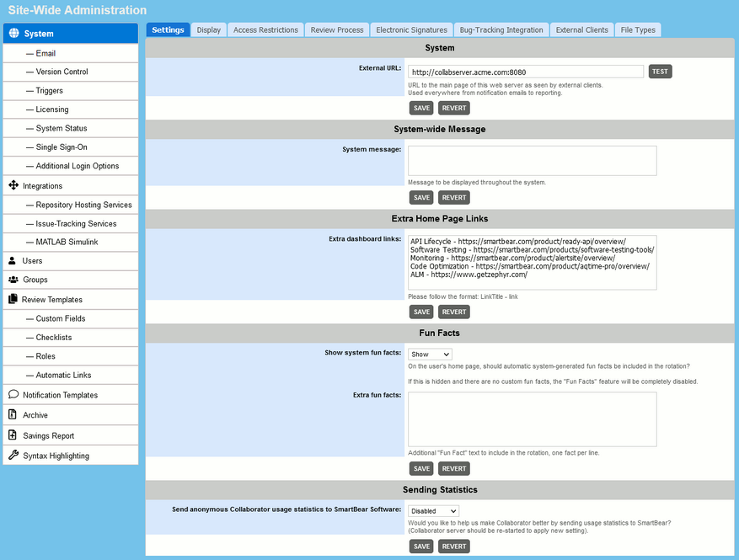Open the Show system fun facts dropdown
This screenshot has height=560, width=739.
pyautogui.click(x=430, y=355)
